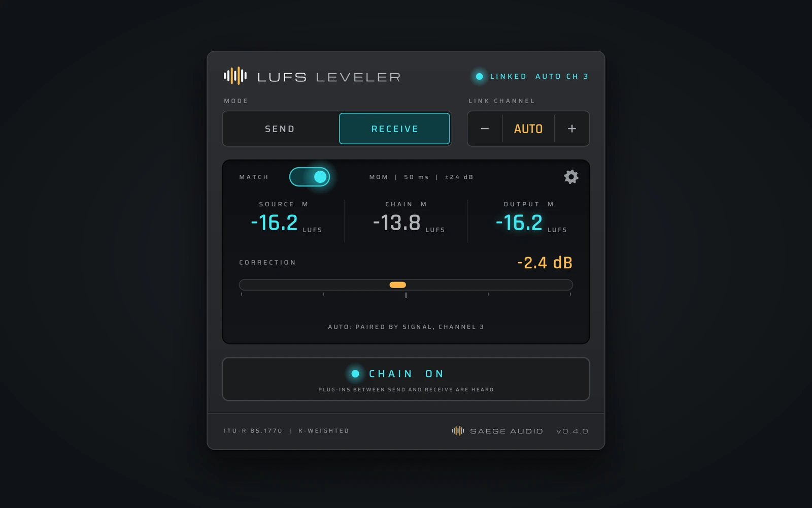Click 'Plug-ins between send and receive are heard' text

[406, 390]
